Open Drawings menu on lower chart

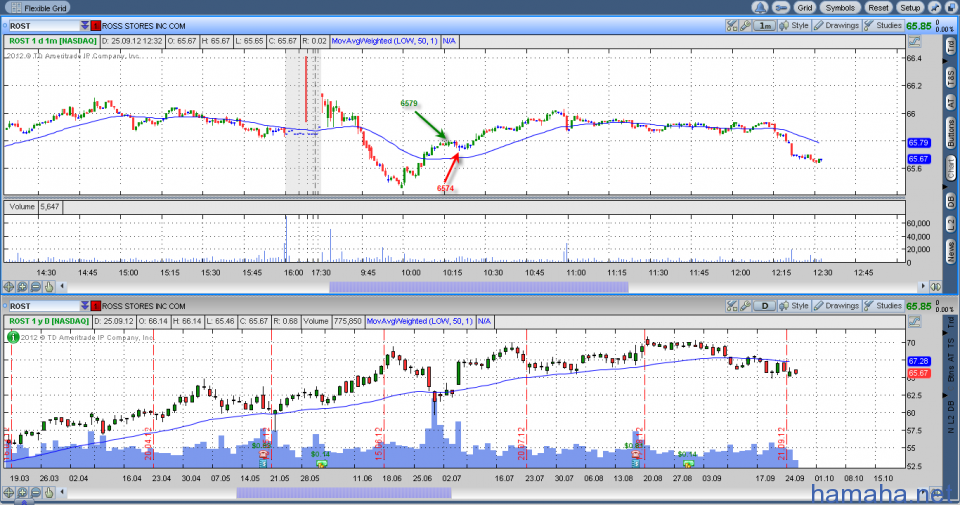pos(836,306)
